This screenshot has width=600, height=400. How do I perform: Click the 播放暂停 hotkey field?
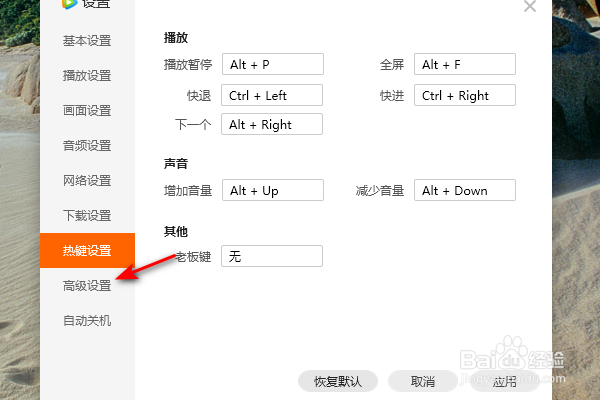(273, 64)
